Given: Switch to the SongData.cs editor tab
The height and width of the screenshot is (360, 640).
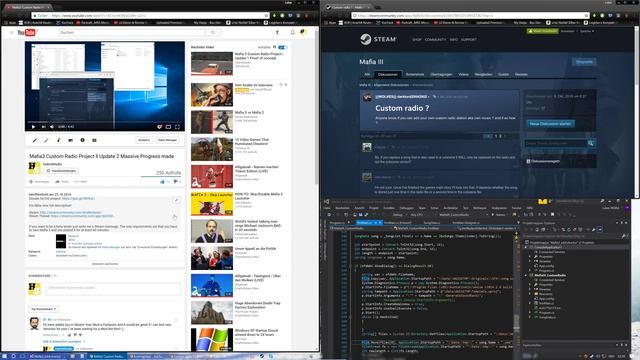Looking at the screenshot, I should (431, 223).
